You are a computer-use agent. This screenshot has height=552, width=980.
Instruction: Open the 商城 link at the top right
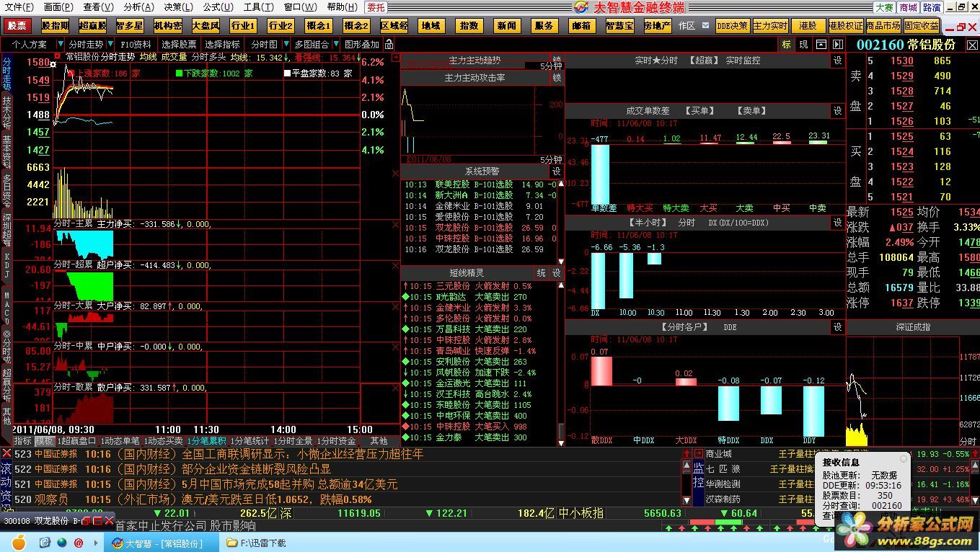908,7
